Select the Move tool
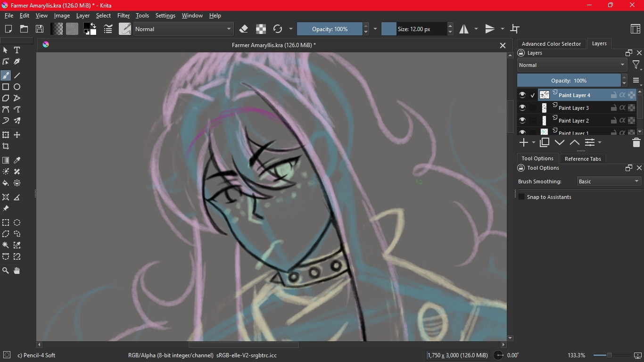This screenshot has width=644, height=362. click(x=17, y=135)
